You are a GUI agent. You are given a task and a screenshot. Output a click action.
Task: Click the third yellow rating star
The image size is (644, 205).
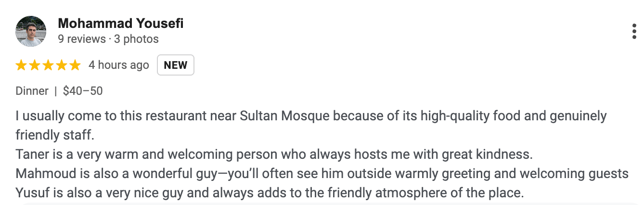tap(48, 65)
